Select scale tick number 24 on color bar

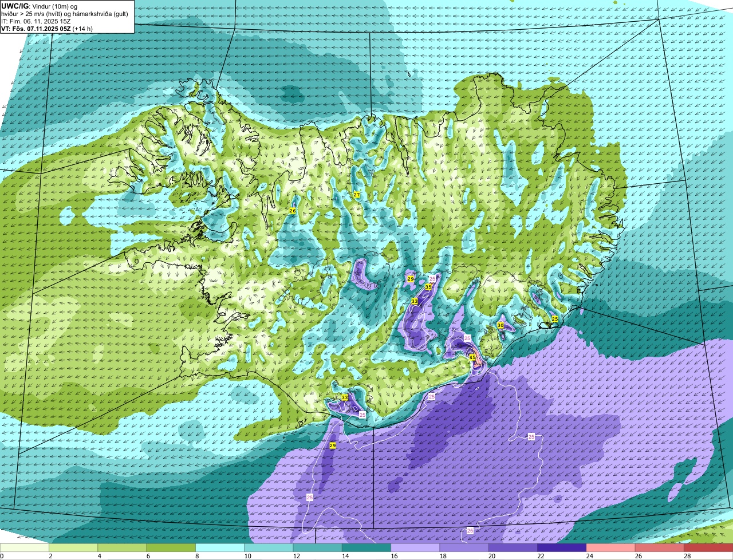tap(589, 556)
